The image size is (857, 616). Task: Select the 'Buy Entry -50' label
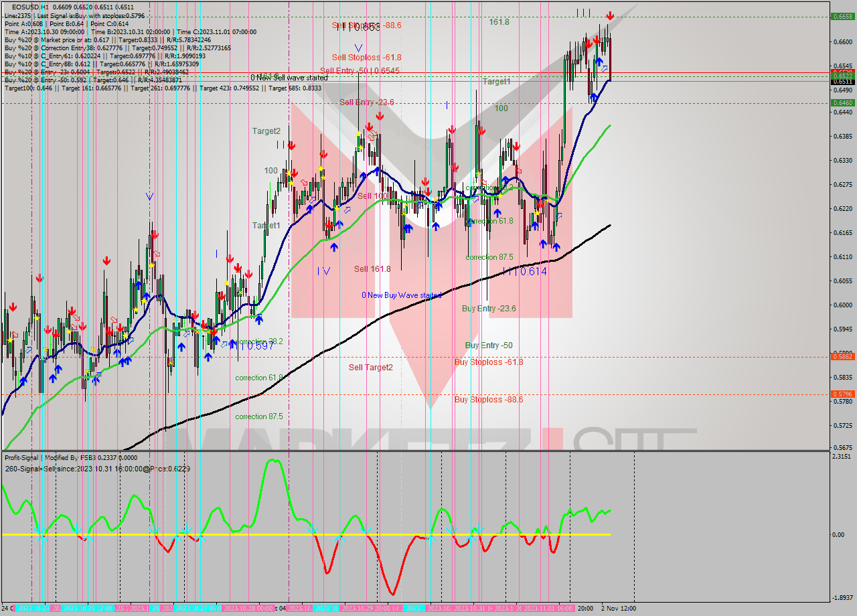[x=489, y=345]
